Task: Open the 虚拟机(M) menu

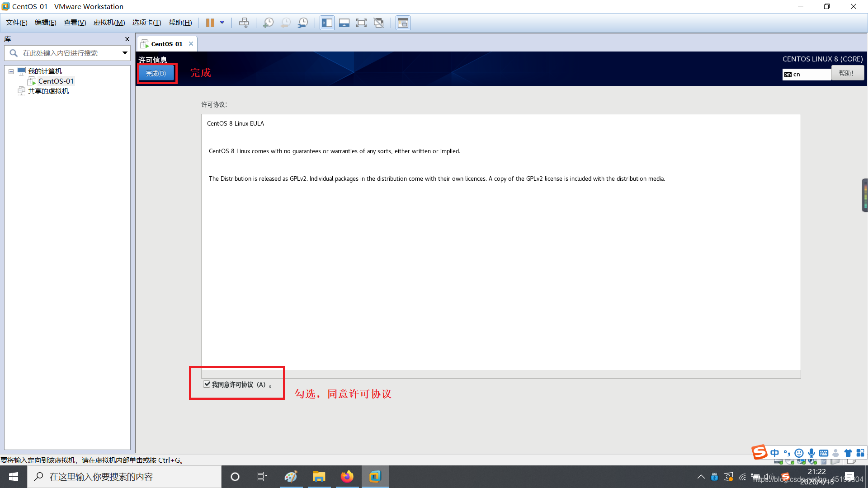Action: click(x=109, y=23)
